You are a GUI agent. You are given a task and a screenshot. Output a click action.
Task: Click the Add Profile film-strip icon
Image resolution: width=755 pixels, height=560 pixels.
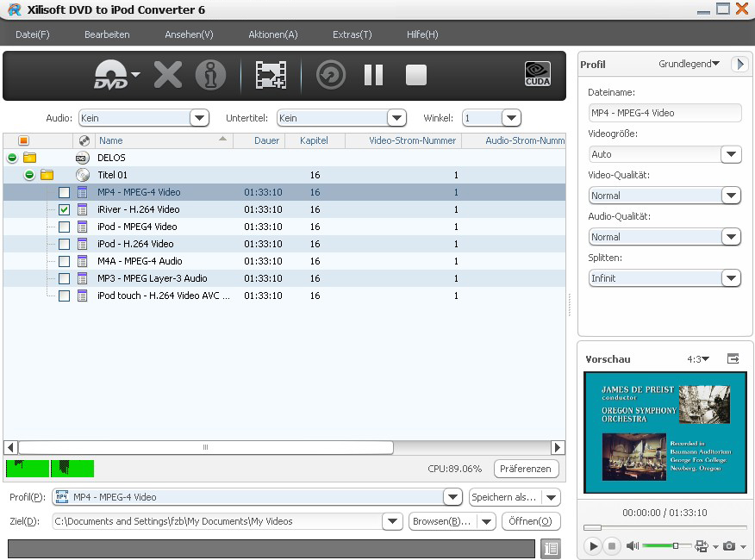[271, 75]
